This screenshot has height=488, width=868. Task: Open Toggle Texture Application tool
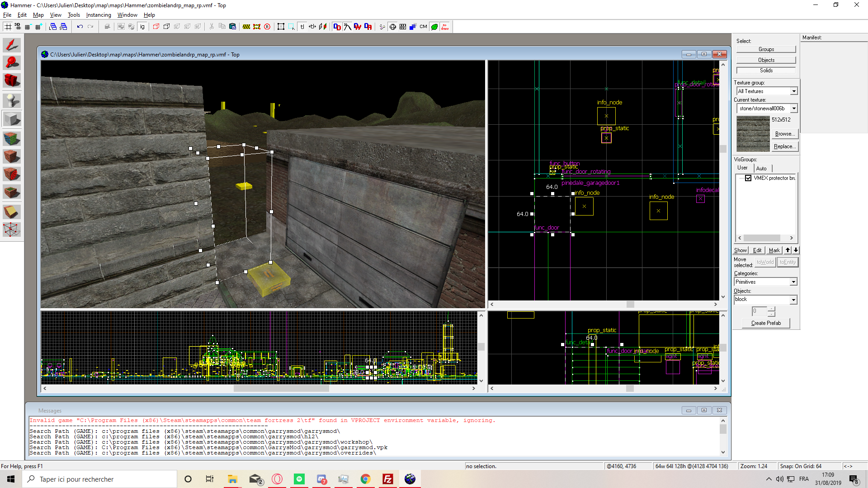(12, 138)
